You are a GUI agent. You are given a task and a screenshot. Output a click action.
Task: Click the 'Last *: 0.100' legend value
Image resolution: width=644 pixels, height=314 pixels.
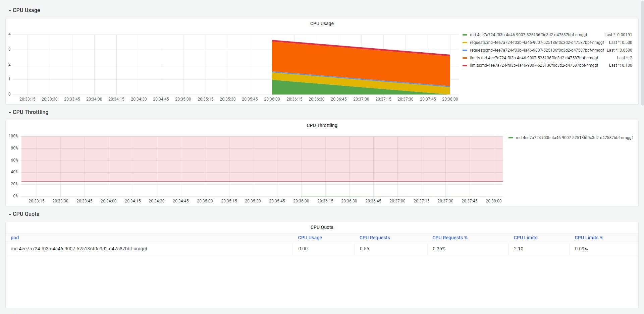point(621,65)
